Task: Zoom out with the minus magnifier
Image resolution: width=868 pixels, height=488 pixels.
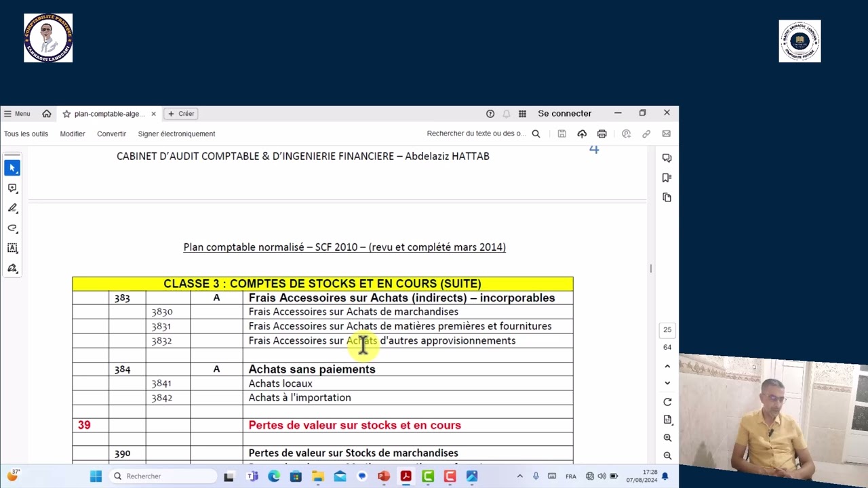Action: click(667, 455)
